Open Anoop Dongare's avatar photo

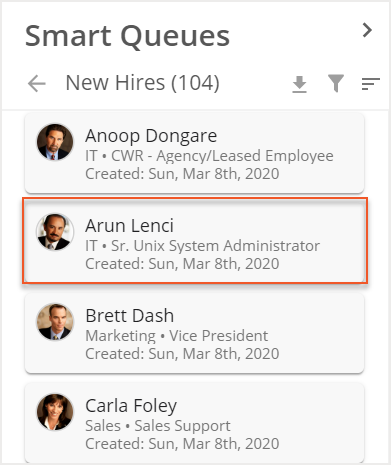(x=55, y=142)
